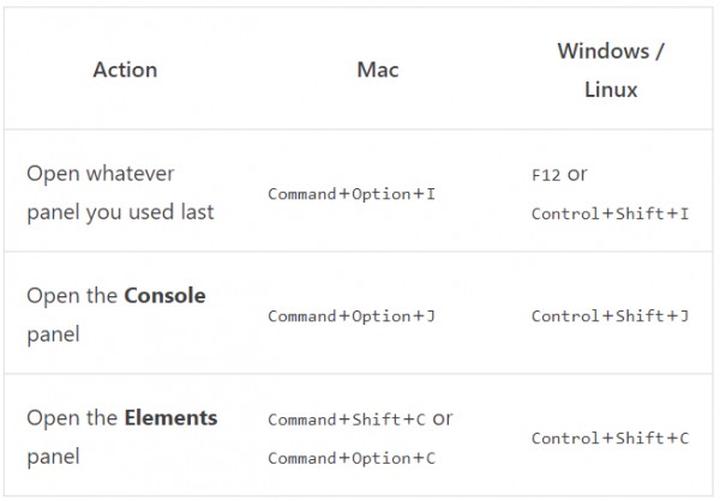Click the bold word Elements

(171, 417)
